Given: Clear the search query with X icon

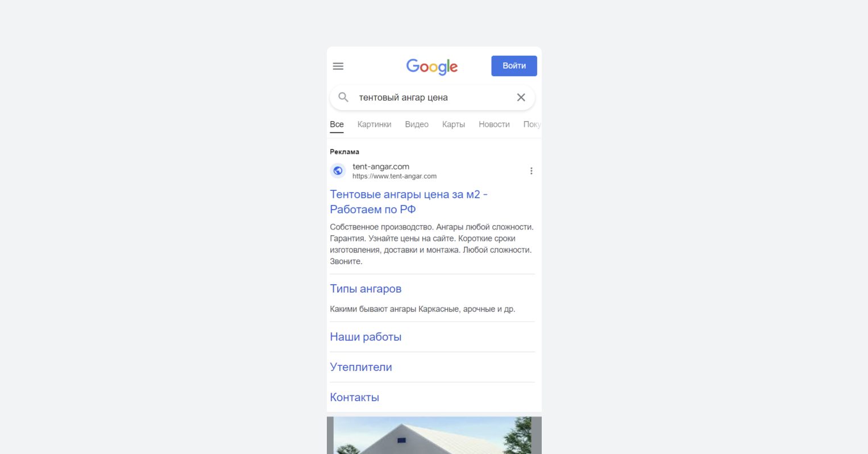Looking at the screenshot, I should [521, 97].
